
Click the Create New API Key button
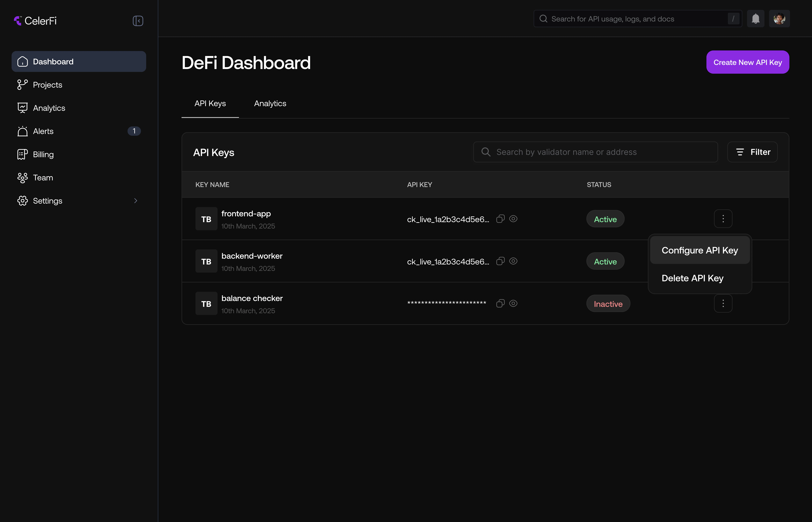tap(748, 62)
